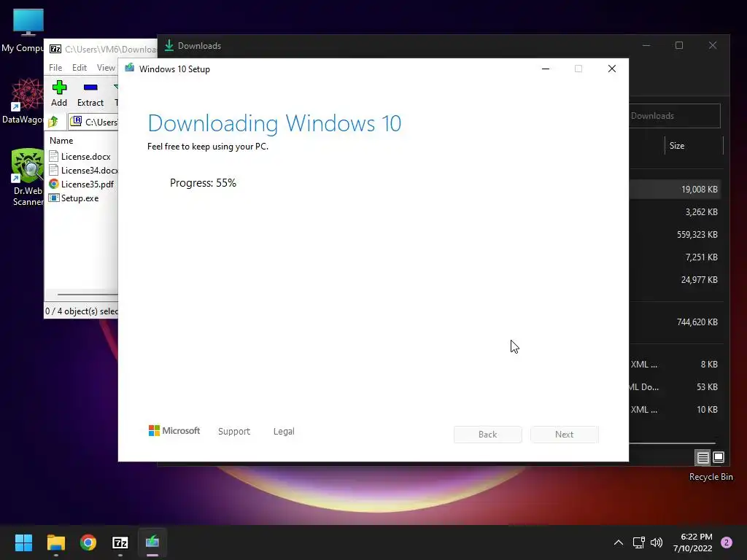Screen dimensions: 747x560
Task: Open Google Chrome from the taskbar
Action: (x=88, y=542)
